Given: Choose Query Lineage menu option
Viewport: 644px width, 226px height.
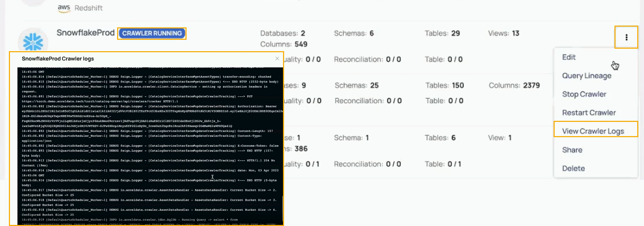Looking at the screenshot, I should [x=587, y=76].
